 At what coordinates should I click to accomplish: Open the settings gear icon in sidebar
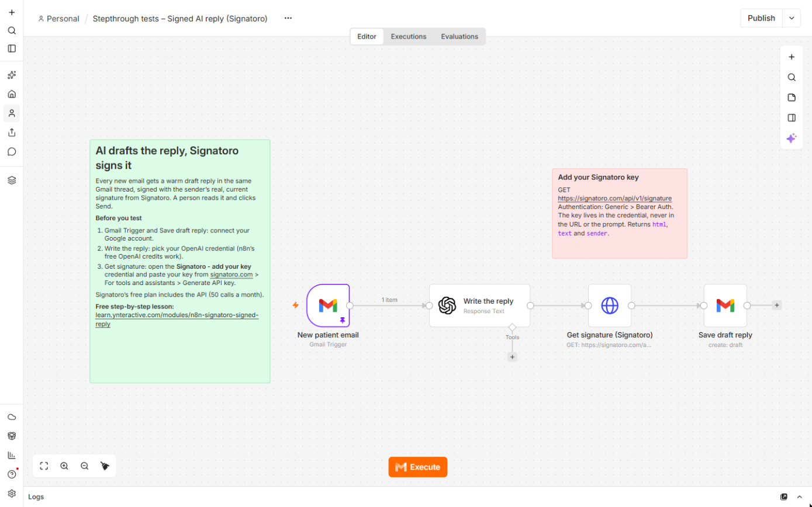pos(12,494)
